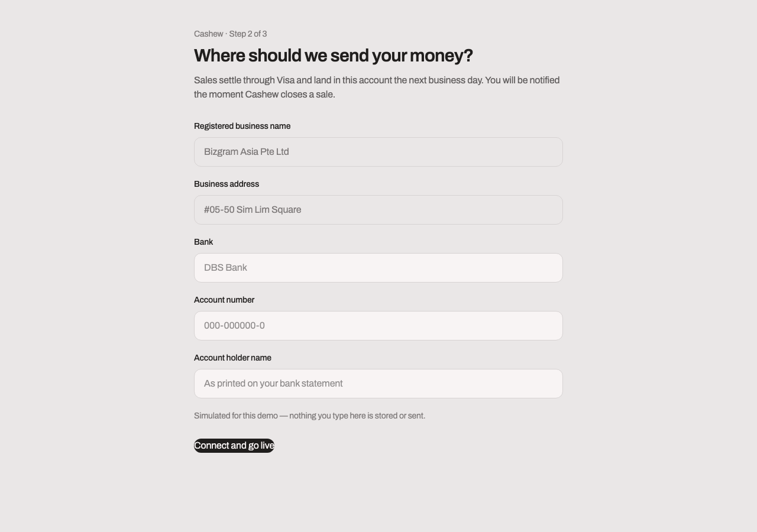Click the word Visa in the description
The image size is (757, 532).
286,80
